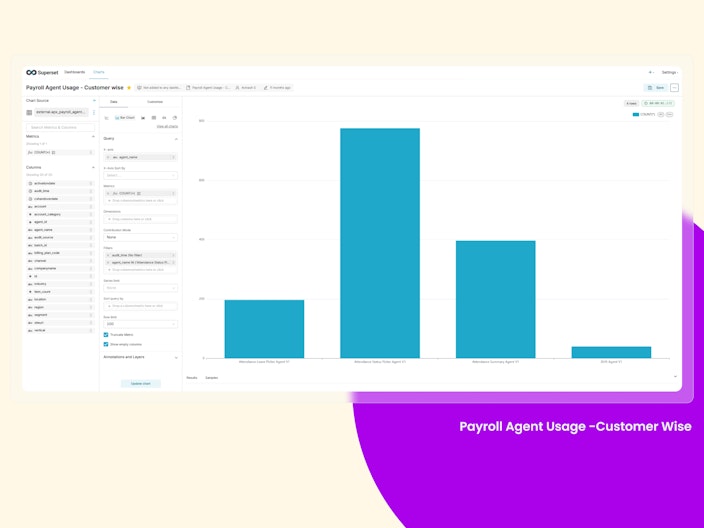Viewport: 704px width, 528px height.
Task: Select the table visualization icon
Action: [x=154, y=118]
